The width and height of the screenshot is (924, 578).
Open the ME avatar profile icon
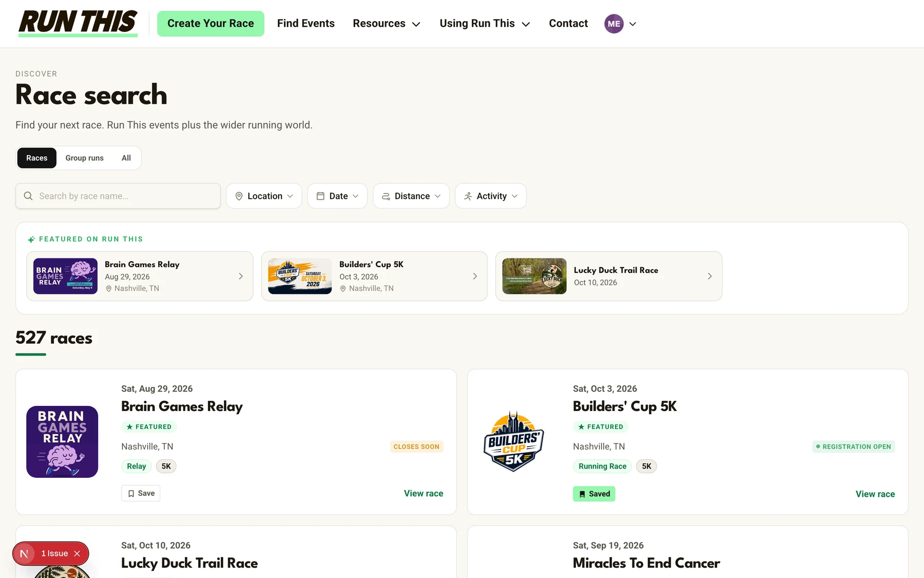tap(613, 24)
